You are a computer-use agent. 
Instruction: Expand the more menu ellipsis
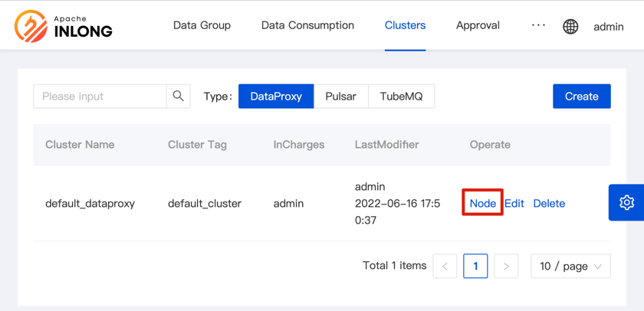coord(538,25)
